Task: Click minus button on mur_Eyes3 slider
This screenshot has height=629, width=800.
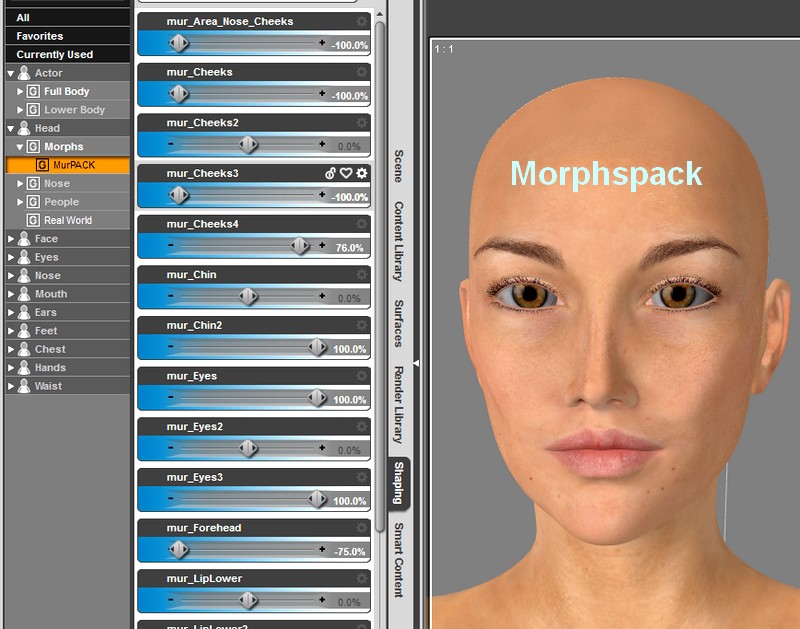Action: tap(170, 498)
